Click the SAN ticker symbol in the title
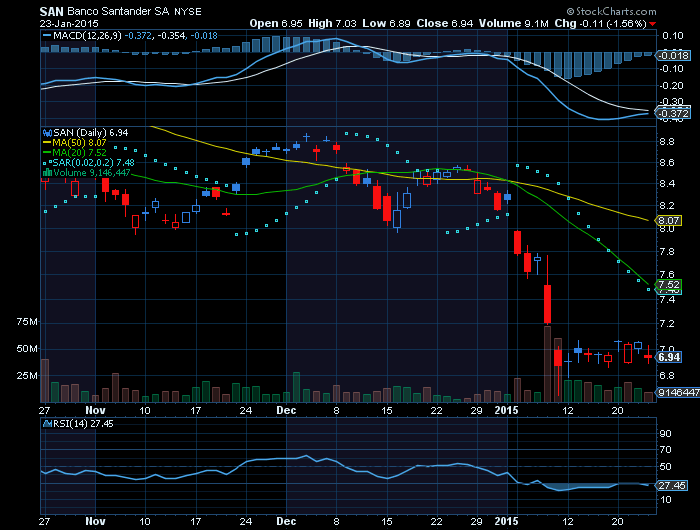This screenshot has width=700, height=530. coord(51,12)
